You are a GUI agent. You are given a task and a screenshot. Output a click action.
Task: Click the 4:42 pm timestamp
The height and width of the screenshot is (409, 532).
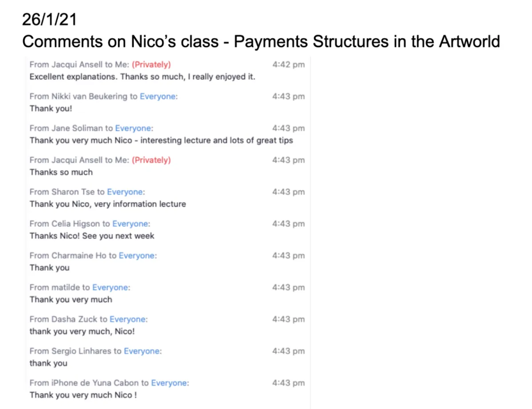click(289, 65)
